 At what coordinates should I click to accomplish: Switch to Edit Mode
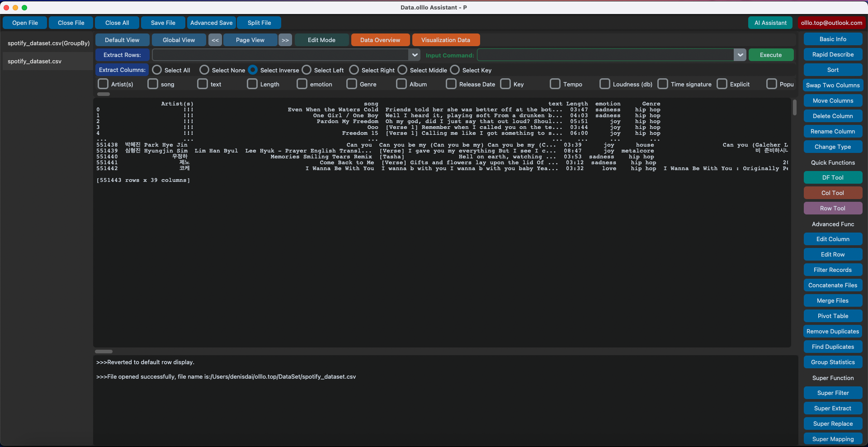321,40
